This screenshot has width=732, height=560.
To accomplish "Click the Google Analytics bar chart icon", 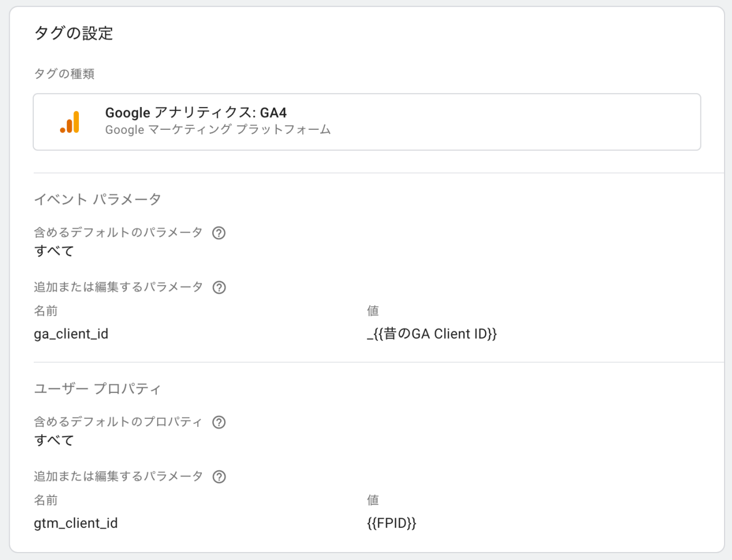I will pos(70,122).
